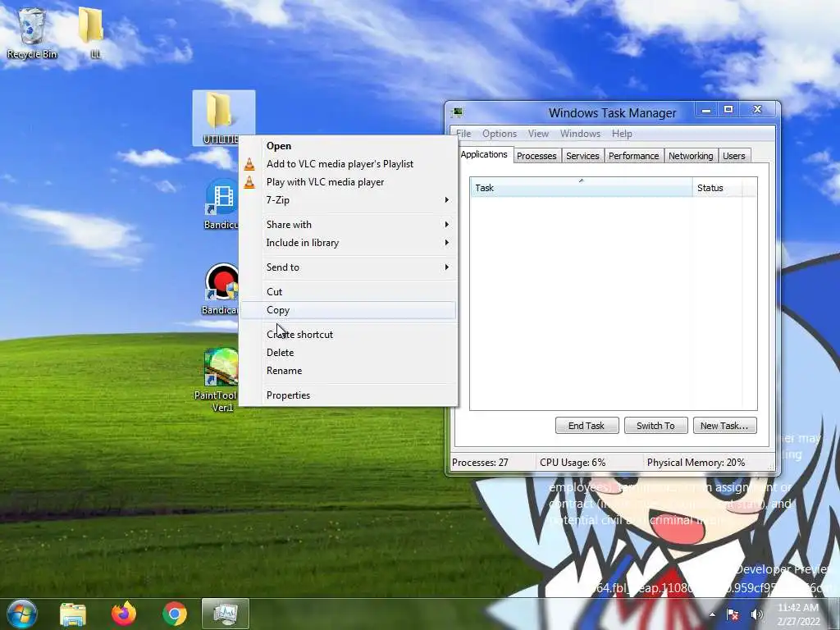Viewport: 840px width, 630px height.
Task: Expand the Send to submenu
Action: click(x=348, y=267)
